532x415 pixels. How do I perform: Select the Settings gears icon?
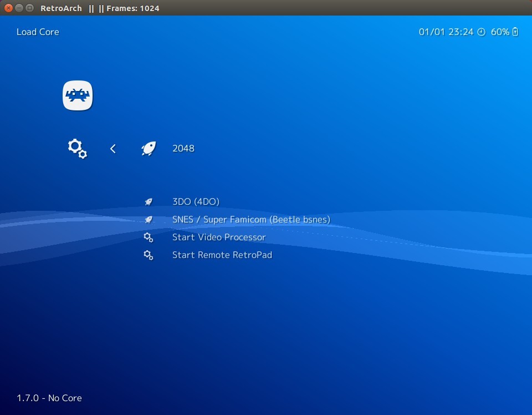click(x=77, y=149)
